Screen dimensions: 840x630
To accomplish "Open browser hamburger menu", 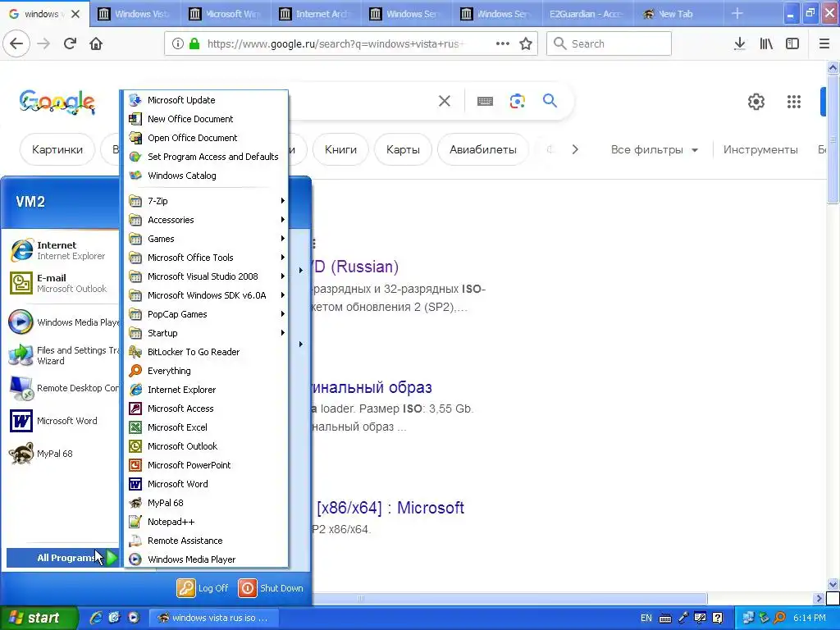I will tap(824, 43).
